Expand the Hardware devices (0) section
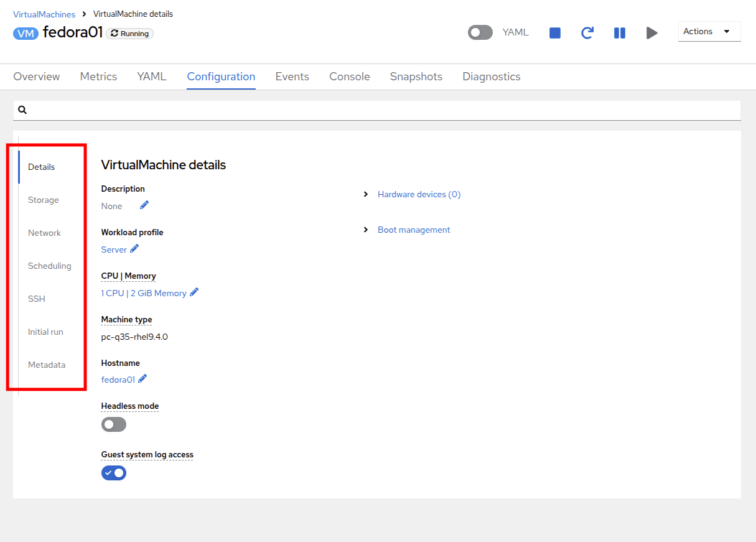756x542 pixels. coord(419,194)
